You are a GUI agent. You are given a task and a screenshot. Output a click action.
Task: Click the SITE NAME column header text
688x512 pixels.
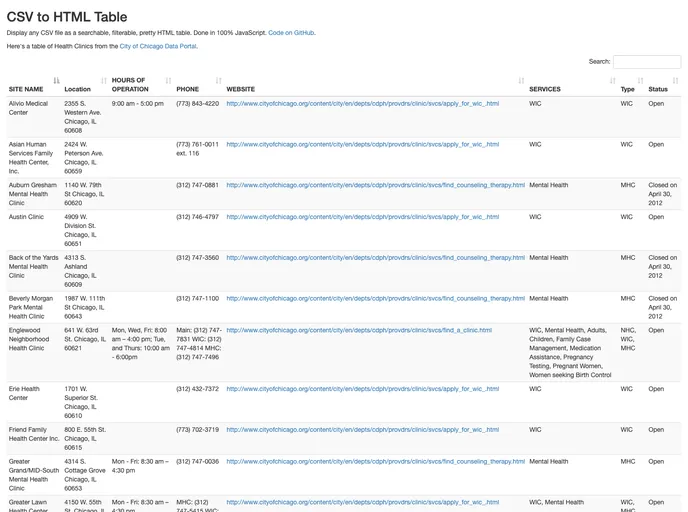[26, 89]
